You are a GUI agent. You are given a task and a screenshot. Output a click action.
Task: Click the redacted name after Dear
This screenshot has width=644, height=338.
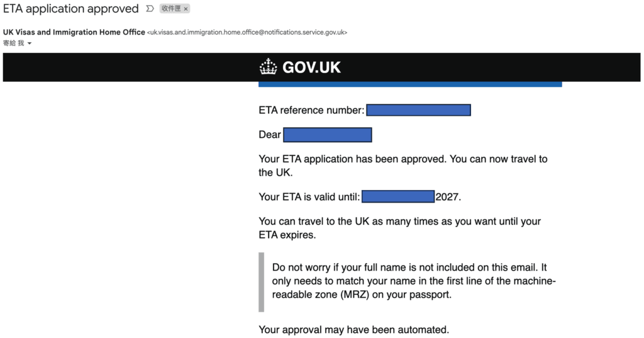(327, 135)
